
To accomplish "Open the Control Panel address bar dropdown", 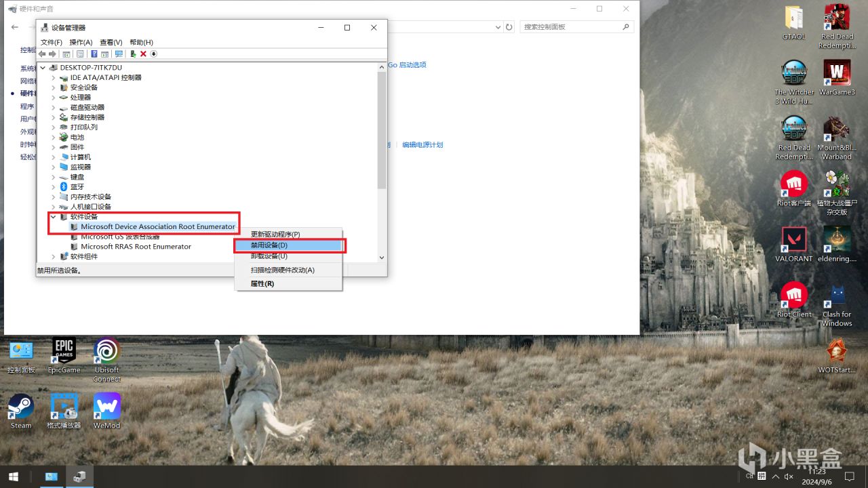I will 498,27.
